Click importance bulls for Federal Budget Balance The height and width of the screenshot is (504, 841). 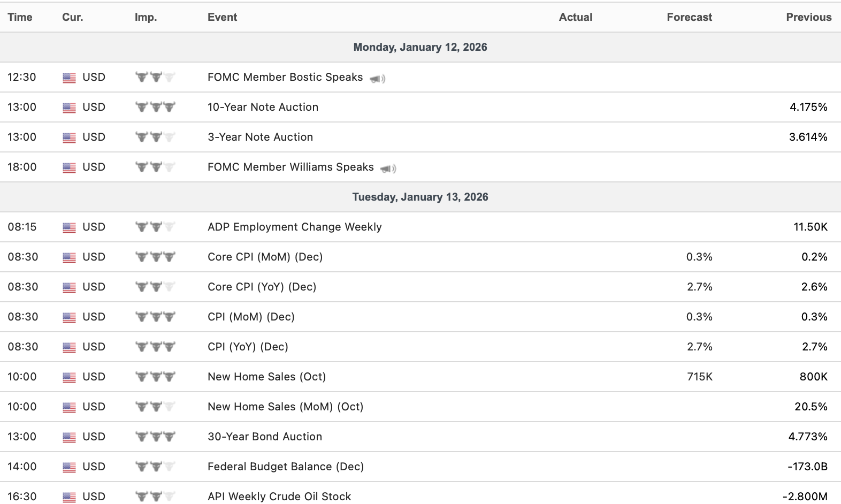click(x=155, y=467)
